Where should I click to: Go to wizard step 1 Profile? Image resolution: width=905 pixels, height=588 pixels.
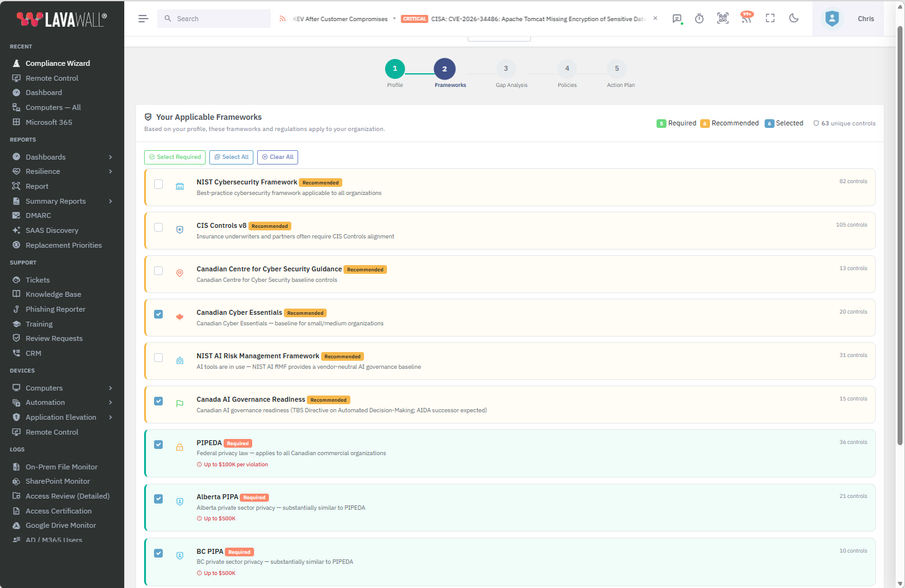point(395,68)
